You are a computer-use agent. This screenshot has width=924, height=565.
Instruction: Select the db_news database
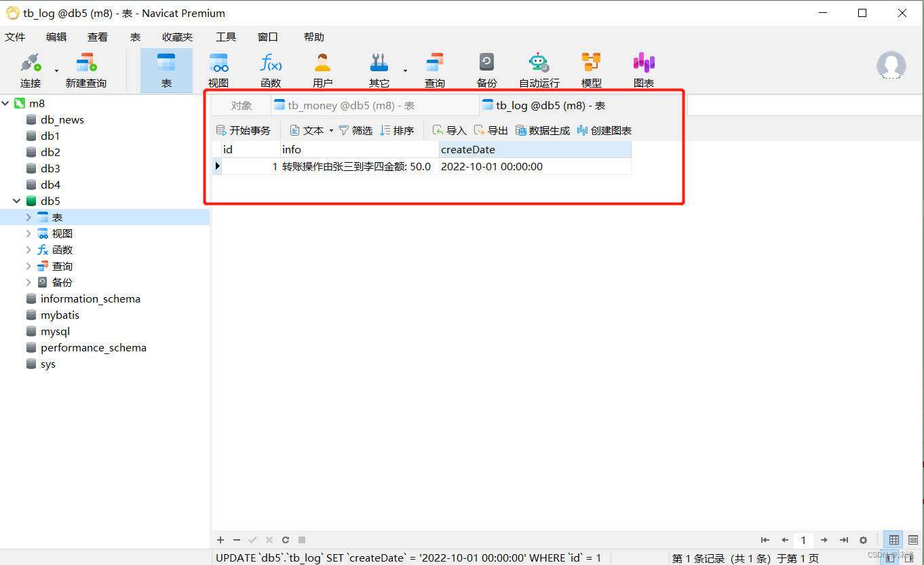pos(62,119)
